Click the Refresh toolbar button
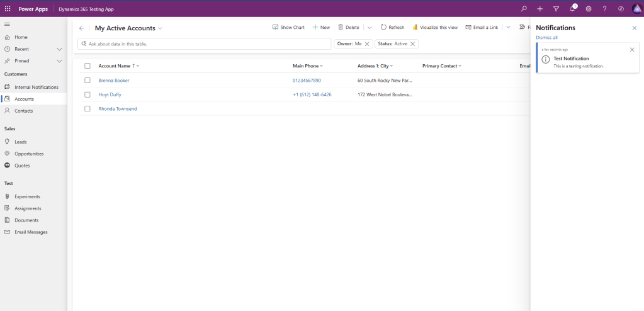This screenshot has width=644, height=311. click(x=392, y=28)
